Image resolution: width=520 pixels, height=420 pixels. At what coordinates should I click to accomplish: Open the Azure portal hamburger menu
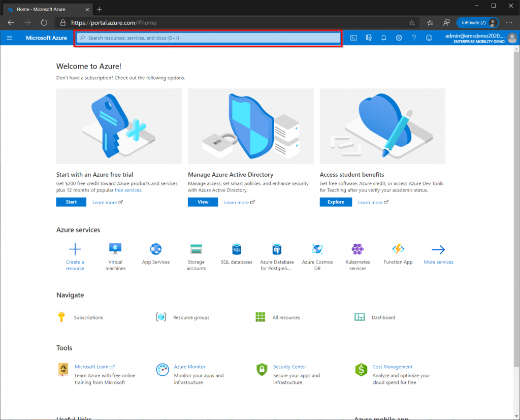[9, 38]
